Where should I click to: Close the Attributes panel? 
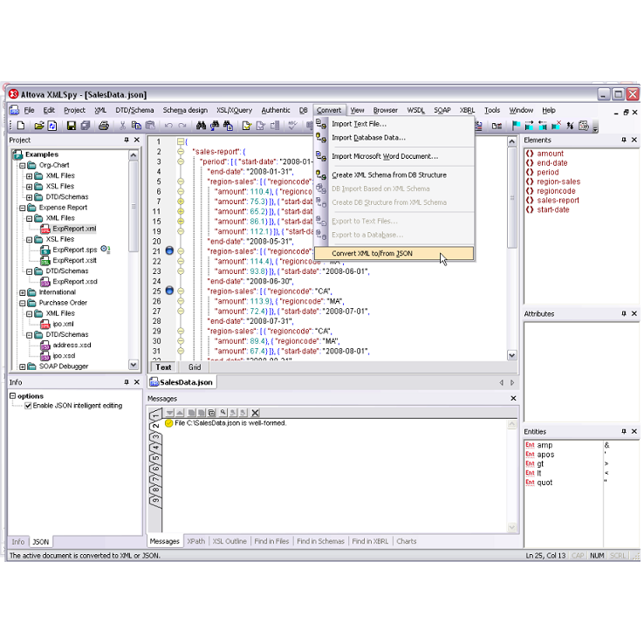(634, 313)
